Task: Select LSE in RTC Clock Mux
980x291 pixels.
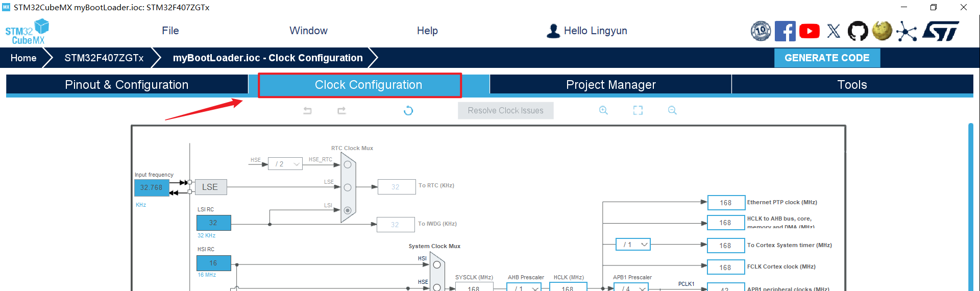Action: pyautogui.click(x=348, y=187)
